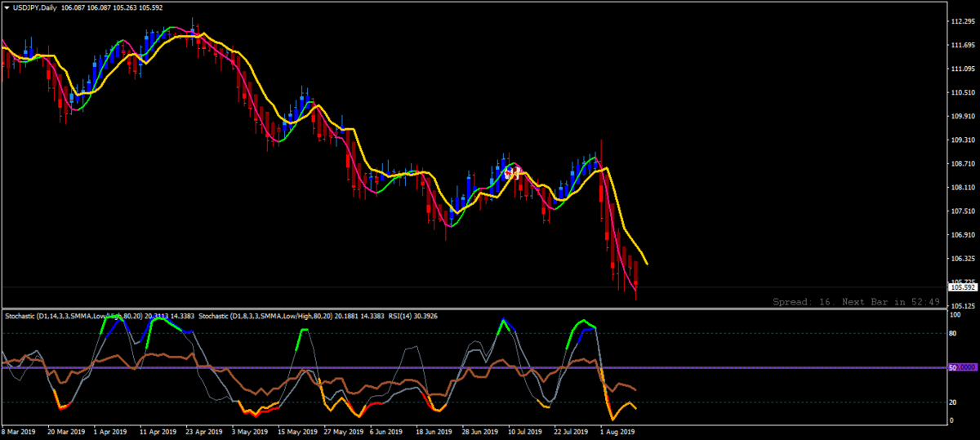The width and height of the screenshot is (980, 440).
Task: Click the 112.295 price axis label
Action: 961,22
